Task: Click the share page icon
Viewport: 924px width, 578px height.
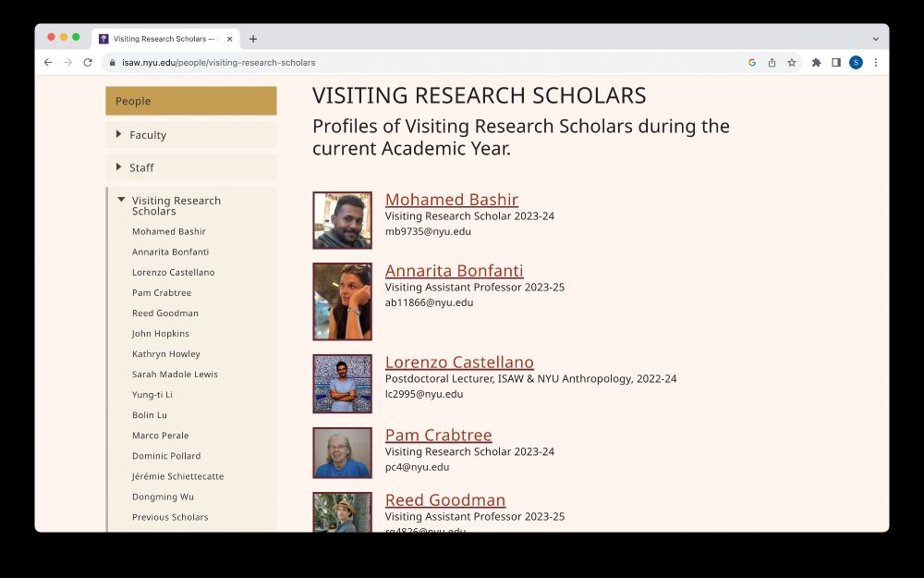Action: 772,63
